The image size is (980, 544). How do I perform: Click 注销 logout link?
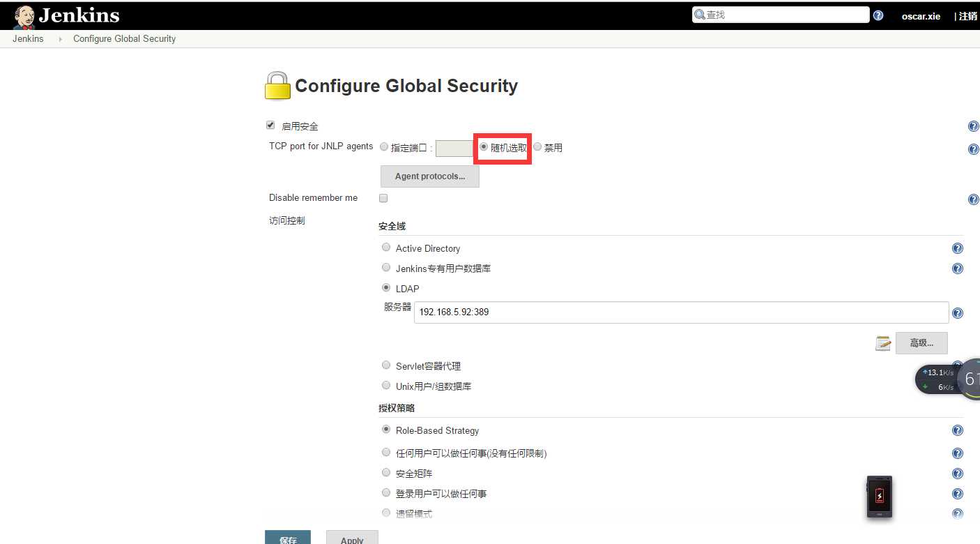(x=968, y=16)
